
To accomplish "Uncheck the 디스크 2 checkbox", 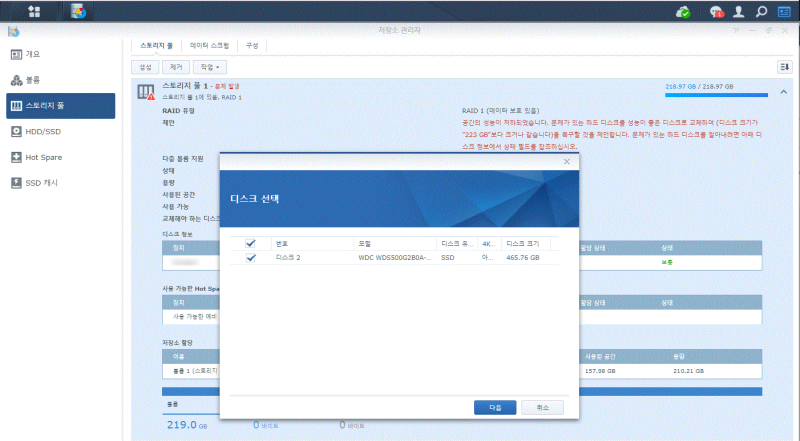I will click(251, 258).
